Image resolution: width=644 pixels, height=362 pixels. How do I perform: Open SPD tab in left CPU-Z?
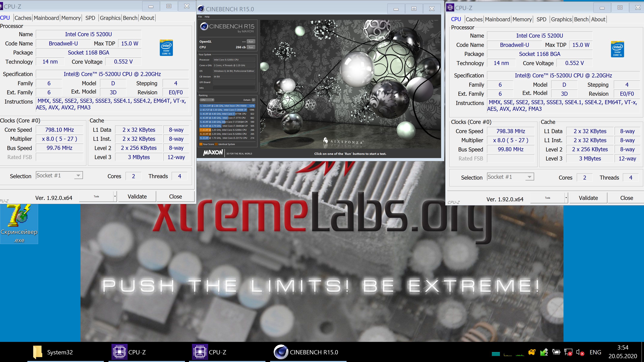(90, 18)
